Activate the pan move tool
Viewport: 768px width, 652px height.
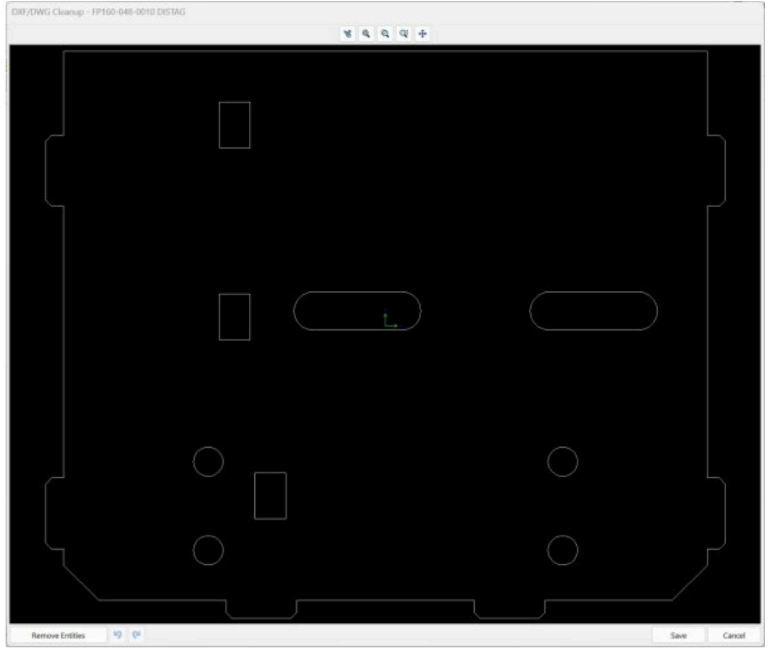421,33
